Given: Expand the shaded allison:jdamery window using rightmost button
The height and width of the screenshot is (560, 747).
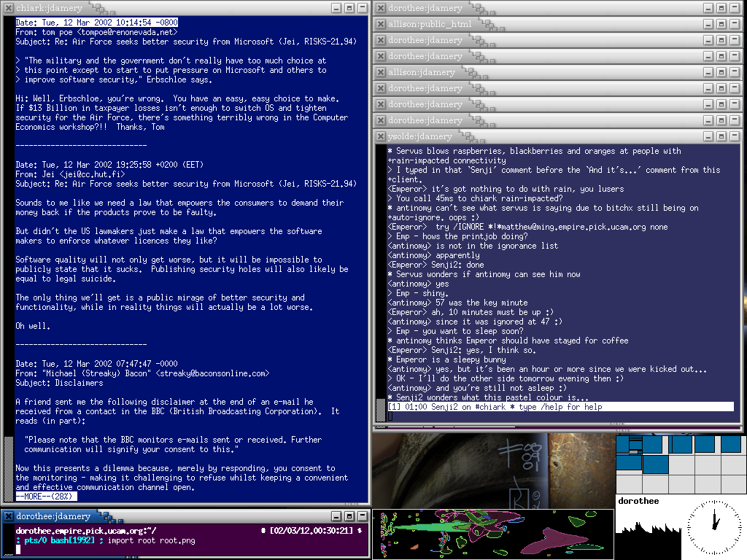Looking at the screenshot, I should tap(735, 72).
